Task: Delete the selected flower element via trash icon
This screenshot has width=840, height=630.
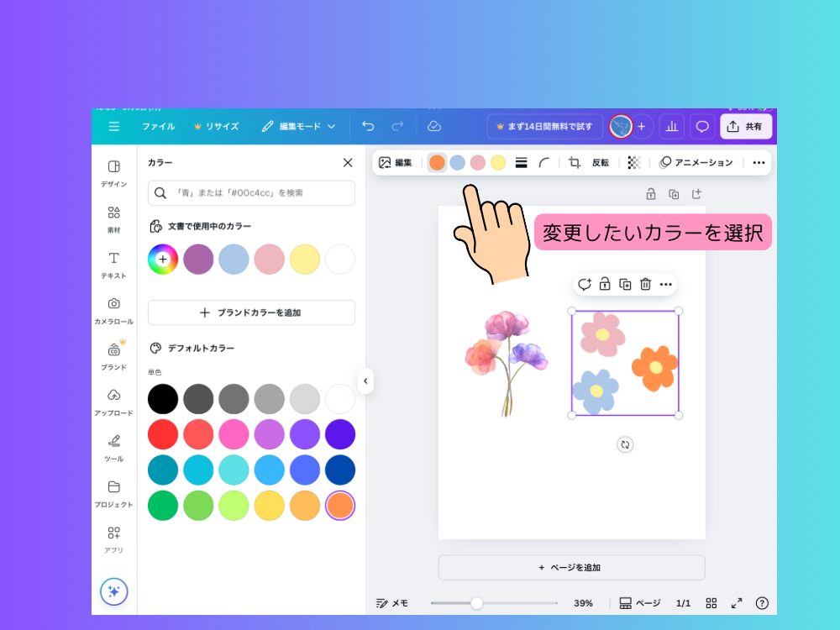Action: coord(645,285)
